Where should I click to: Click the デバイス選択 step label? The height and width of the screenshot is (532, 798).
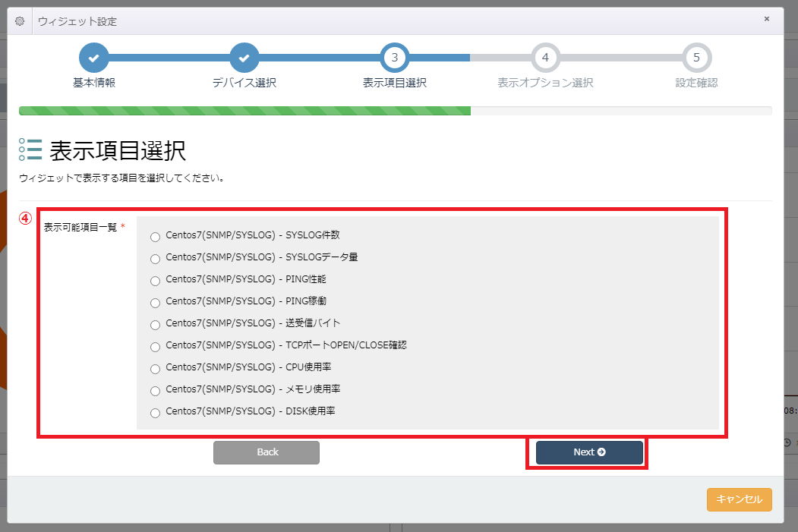point(244,83)
